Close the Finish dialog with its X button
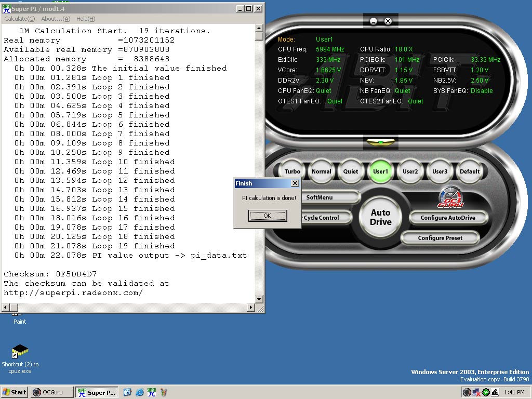The height and width of the screenshot is (399, 532). [x=295, y=183]
